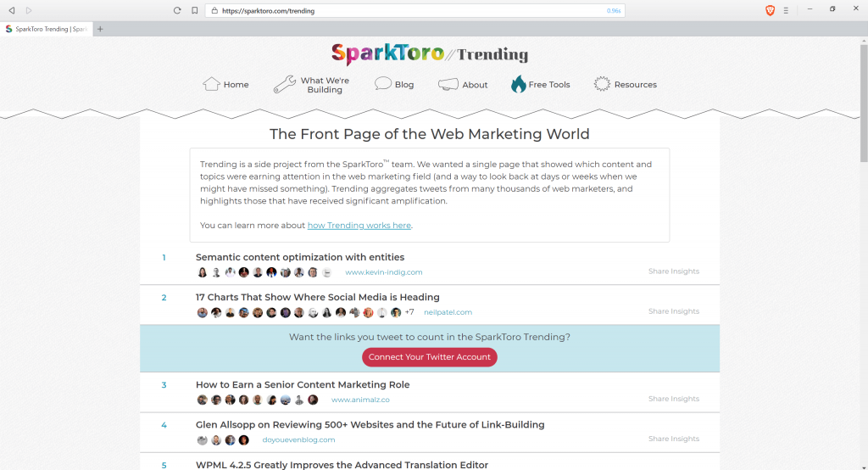Screen dimensions: 868x470
Task: Click first avatar under Senior Content Marketing Role
Action: click(x=202, y=400)
